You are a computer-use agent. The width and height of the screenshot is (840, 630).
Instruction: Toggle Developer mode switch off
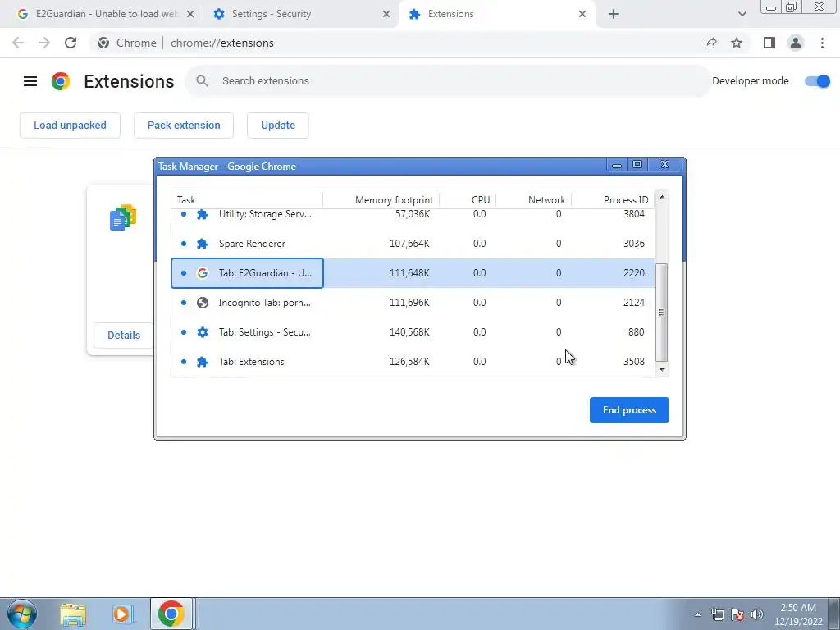click(817, 81)
